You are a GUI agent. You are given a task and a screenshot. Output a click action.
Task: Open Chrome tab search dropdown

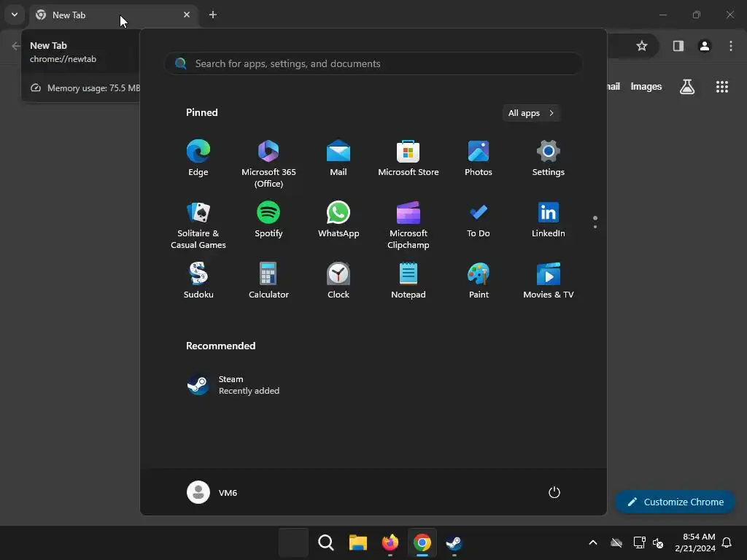click(15, 15)
